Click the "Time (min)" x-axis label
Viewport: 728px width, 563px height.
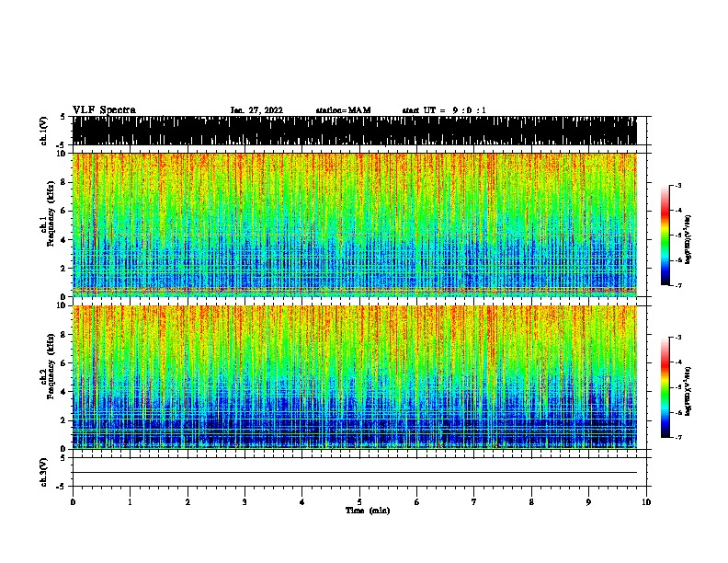click(368, 511)
